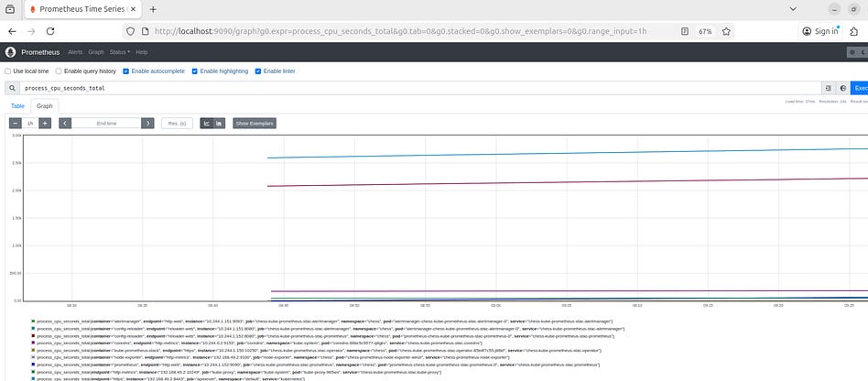868x381 pixels.
Task: Click the Show Exemplars button
Action: tap(255, 124)
